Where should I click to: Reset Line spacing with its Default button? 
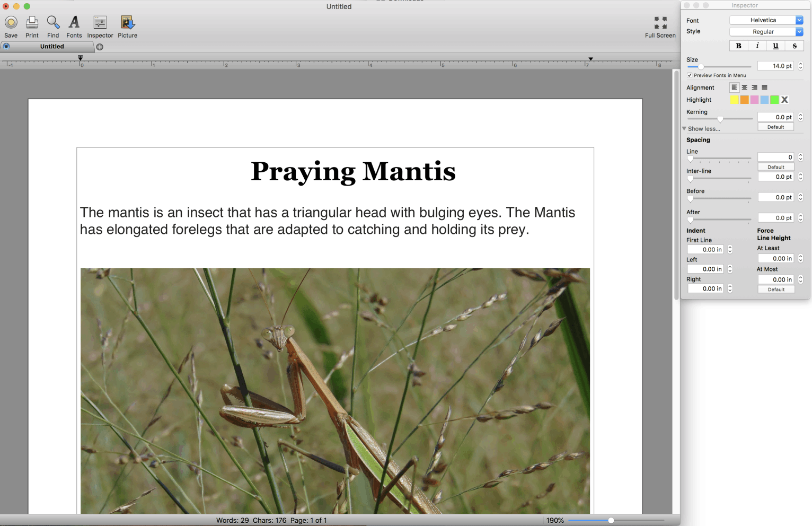775,167
